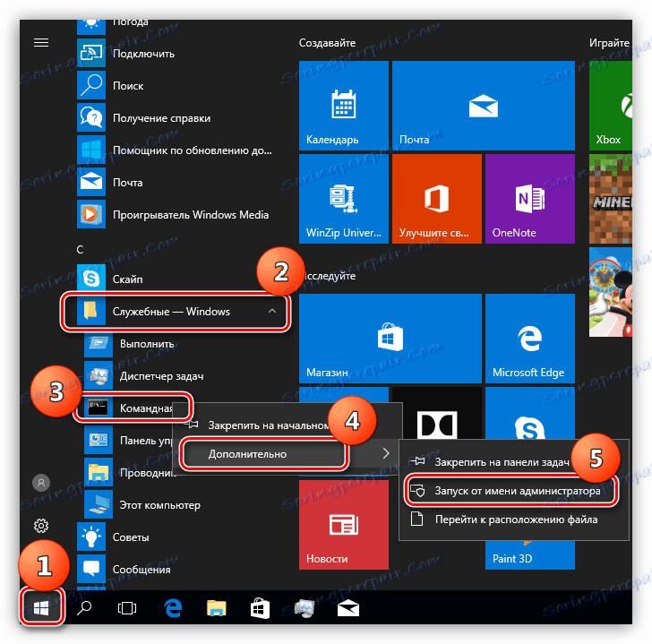Image resolution: width=652 pixels, height=644 pixels.
Task: Open Диспетчер задач icon in list
Action: coord(99,375)
